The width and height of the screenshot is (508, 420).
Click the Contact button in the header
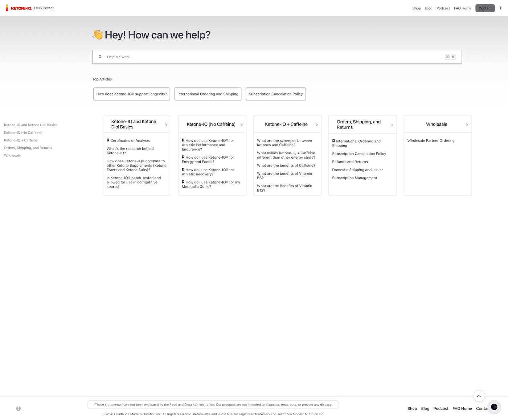(x=485, y=8)
